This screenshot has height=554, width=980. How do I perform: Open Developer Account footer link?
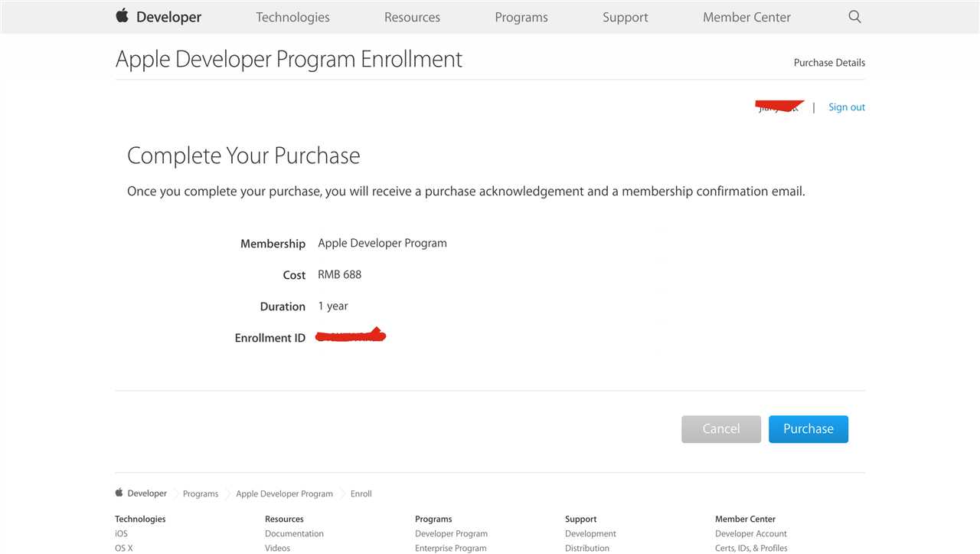pyautogui.click(x=751, y=533)
